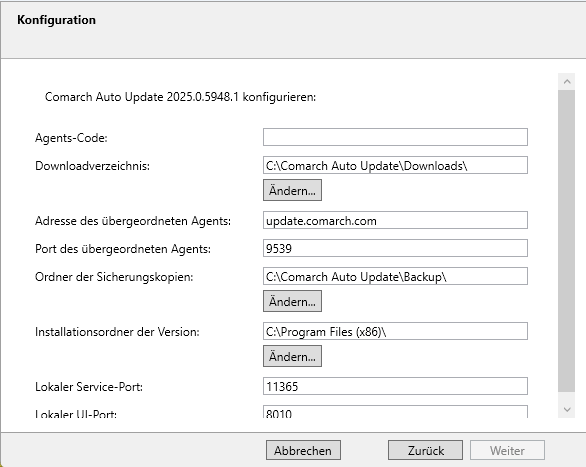This screenshot has height=467, width=586.
Task: Click the vertical scrollbar thumb
Action: click(567, 241)
